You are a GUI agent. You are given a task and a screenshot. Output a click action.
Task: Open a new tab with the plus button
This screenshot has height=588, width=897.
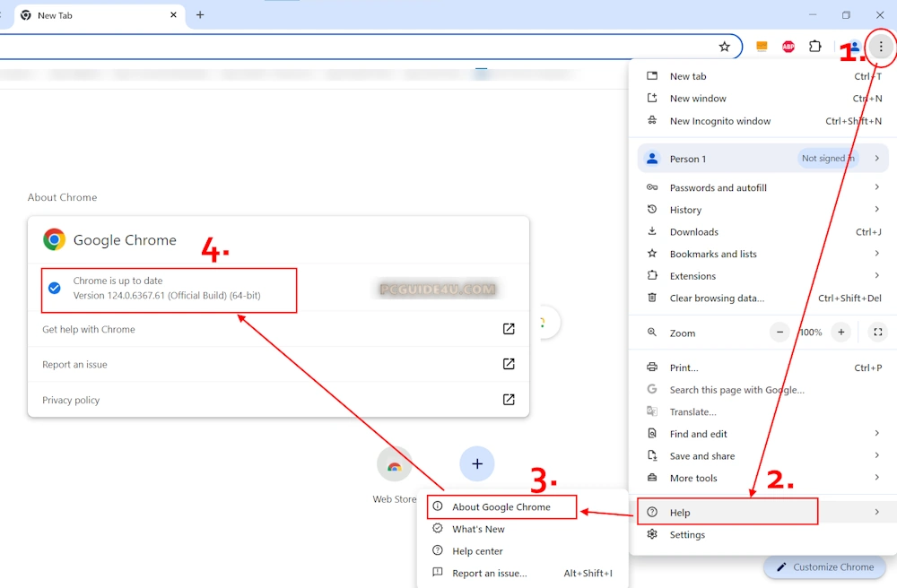point(200,15)
